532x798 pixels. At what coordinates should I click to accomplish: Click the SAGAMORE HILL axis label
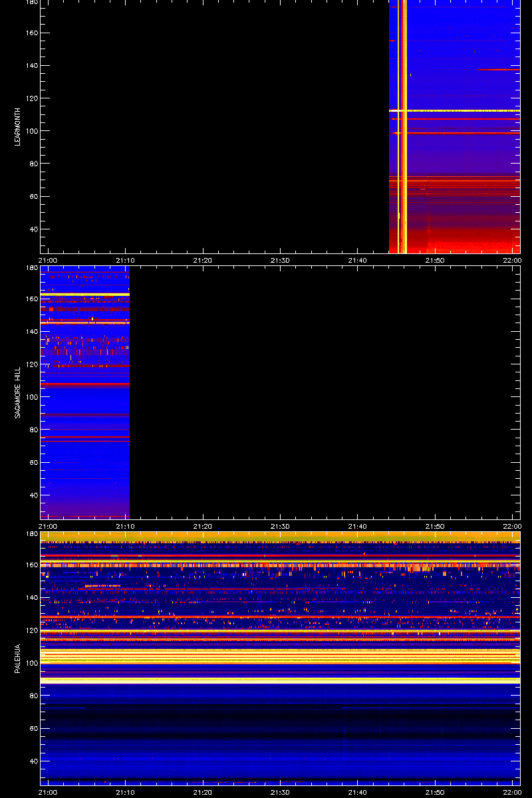click(x=19, y=392)
